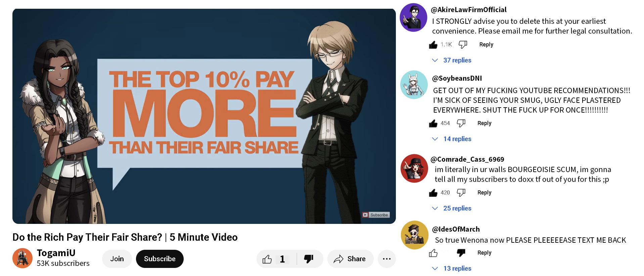Screen dimensions: 644x276
Task: Reply to the @Comrade_Cass_6969 comment
Action: (484, 193)
